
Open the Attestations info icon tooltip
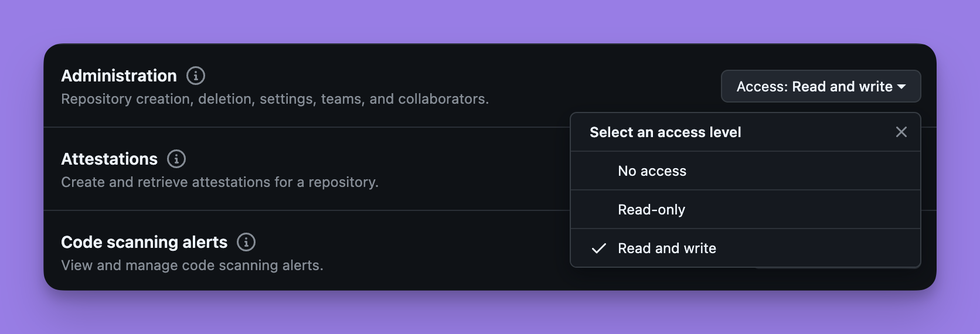click(x=176, y=159)
